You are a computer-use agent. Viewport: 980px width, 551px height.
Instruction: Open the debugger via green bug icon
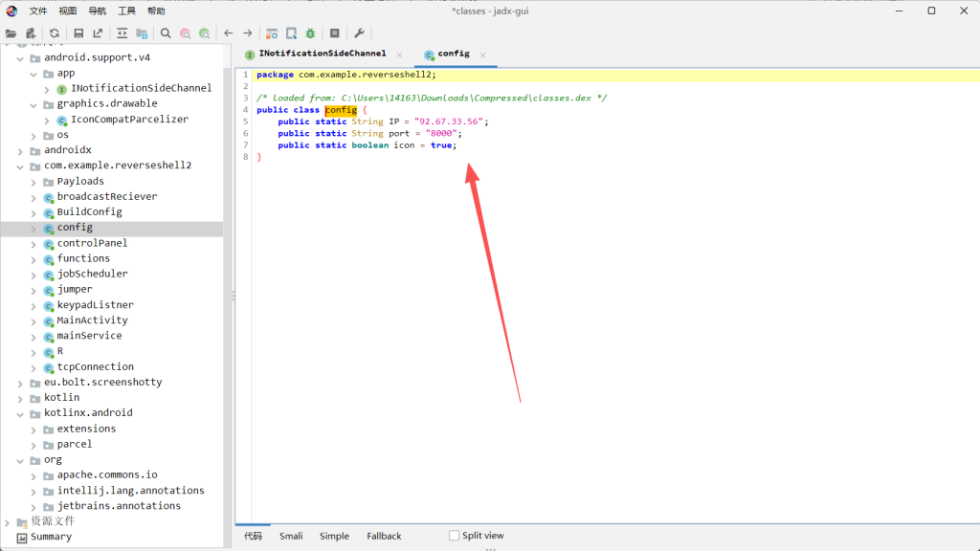[310, 33]
